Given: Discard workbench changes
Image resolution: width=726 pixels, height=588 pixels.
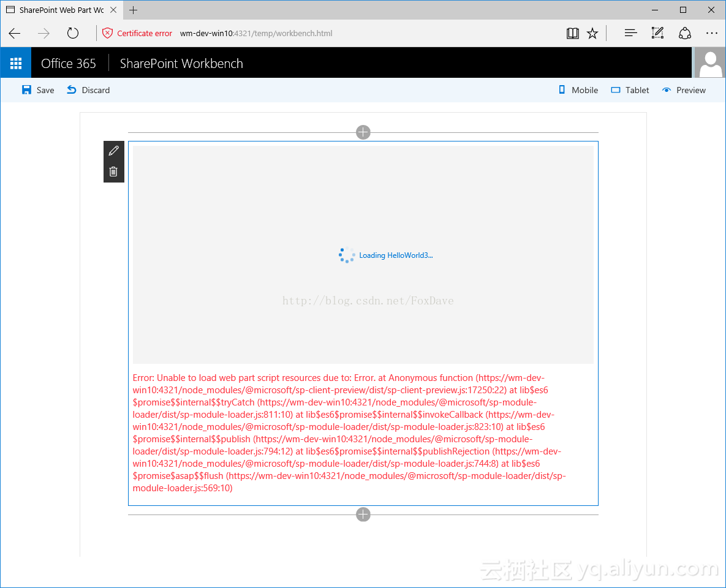Looking at the screenshot, I should pos(88,90).
